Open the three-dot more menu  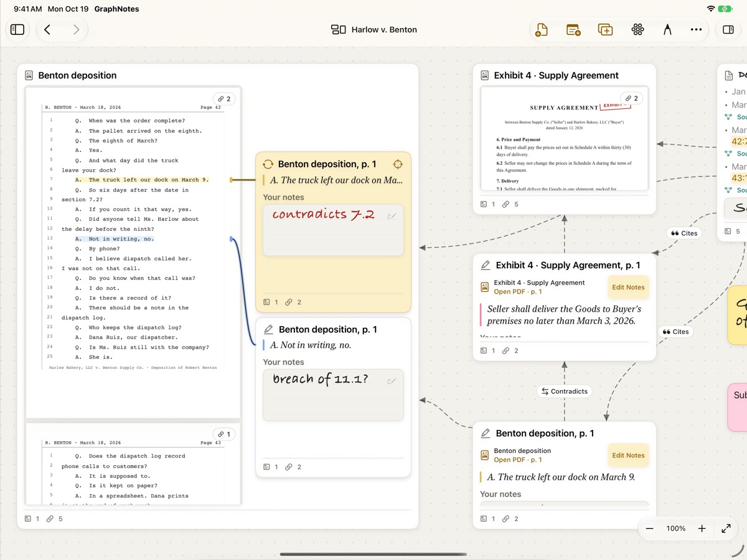[696, 29]
